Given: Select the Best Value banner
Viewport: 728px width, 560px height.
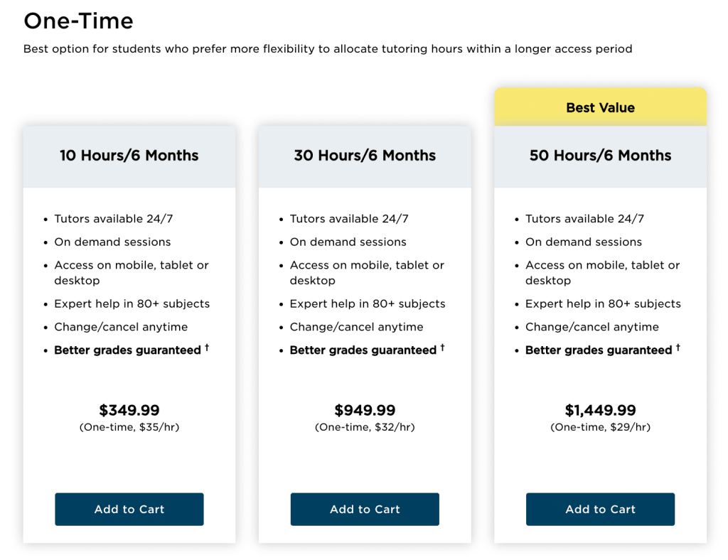Looking at the screenshot, I should coord(600,107).
